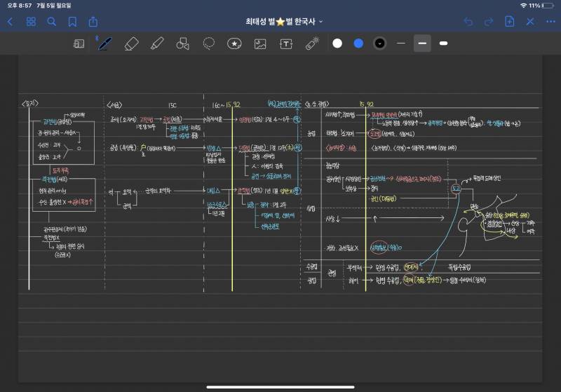Select the Highlighter tool
Viewport: 561px width, 392px height.
point(157,43)
